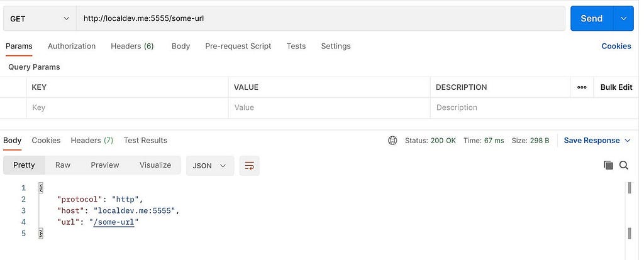
Task: Open request Headers (6) tab
Action: [132, 46]
